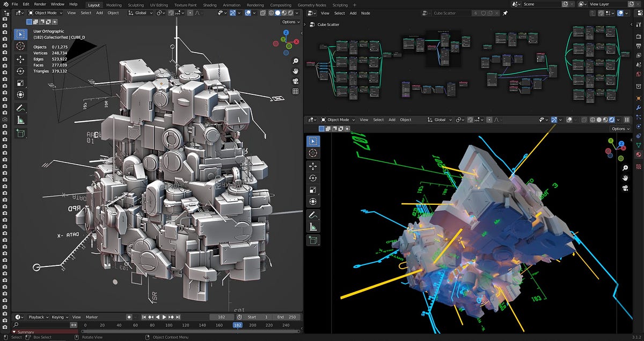Activate the Move tool in left viewport
This screenshot has width=644, height=341.
click(20, 59)
